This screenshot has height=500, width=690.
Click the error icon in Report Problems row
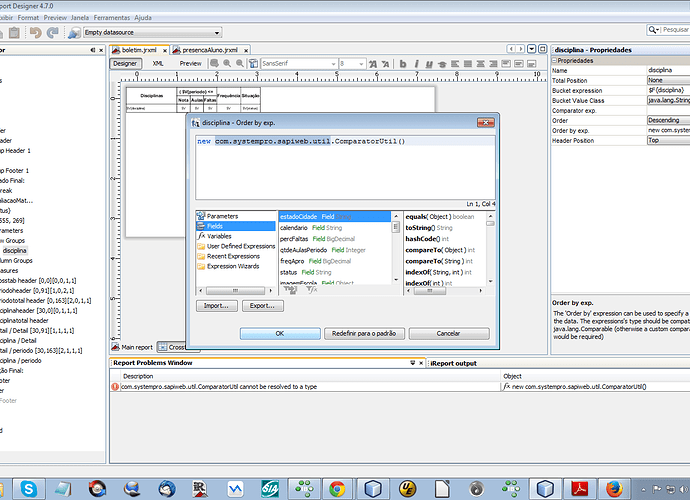115,386
